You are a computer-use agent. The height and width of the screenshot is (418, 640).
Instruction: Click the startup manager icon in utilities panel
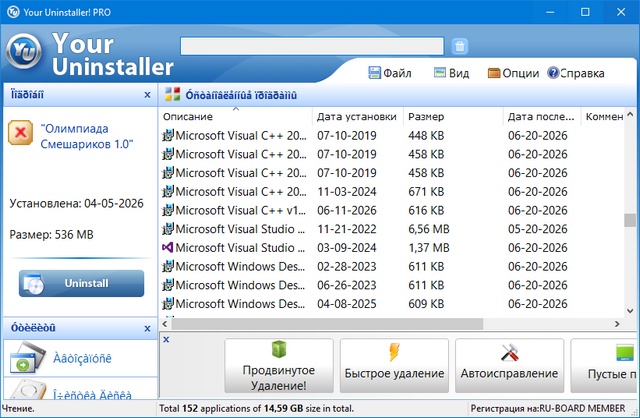27,358
